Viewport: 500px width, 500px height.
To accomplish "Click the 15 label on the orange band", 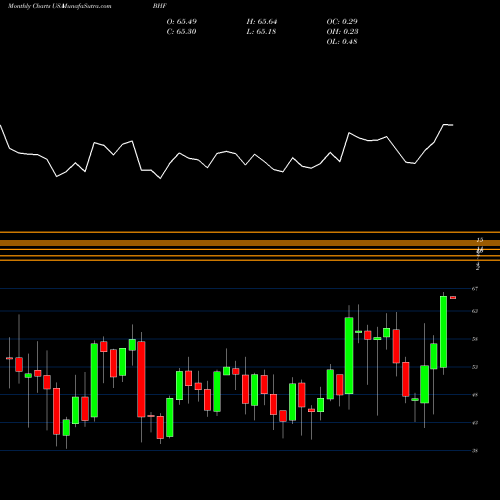I will coord(480,240).
